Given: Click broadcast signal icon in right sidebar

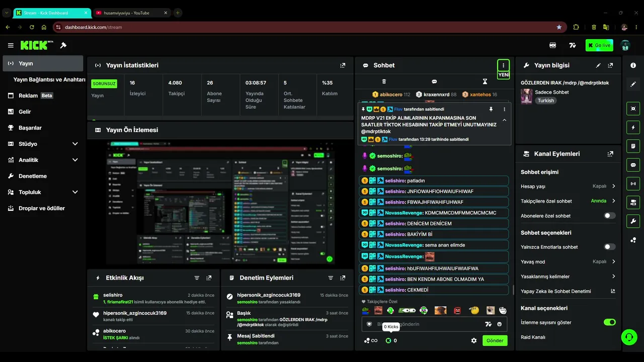Looking at the screenshot, I should point(633,184).
